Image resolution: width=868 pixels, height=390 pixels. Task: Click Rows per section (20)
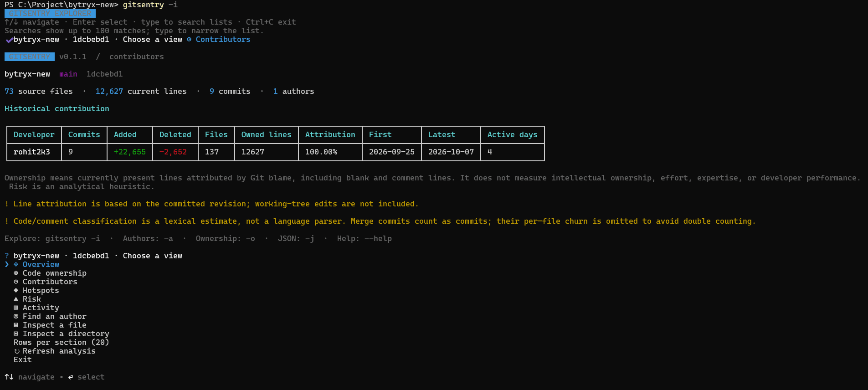62,343
